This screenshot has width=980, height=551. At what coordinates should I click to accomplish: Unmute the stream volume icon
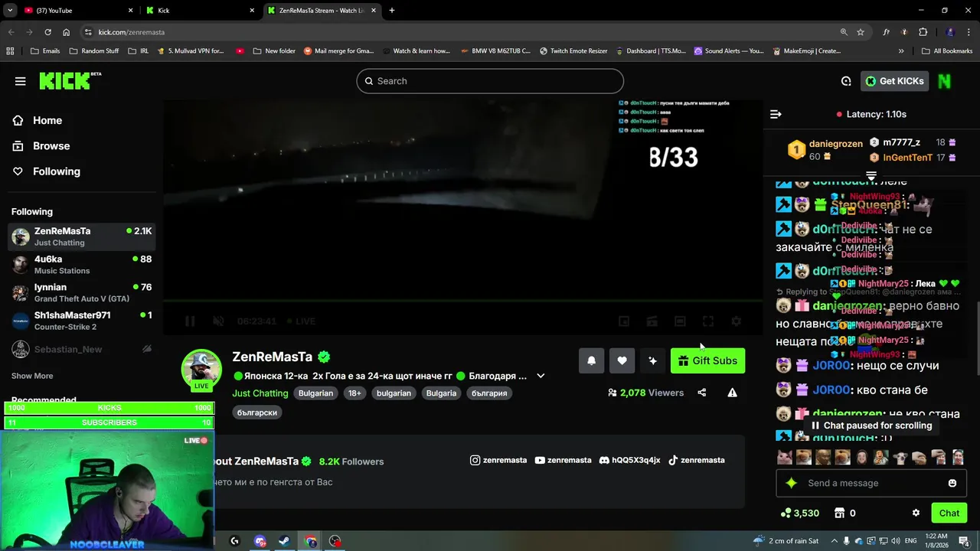coord(218,321)
